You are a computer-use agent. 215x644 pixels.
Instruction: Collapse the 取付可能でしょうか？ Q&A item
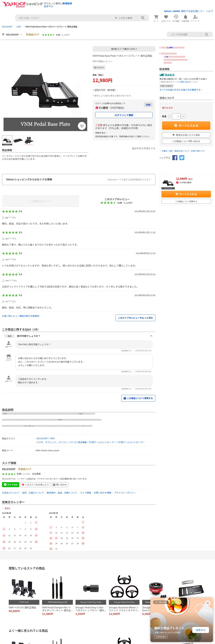pyautogui.click(x=151, y=336)
